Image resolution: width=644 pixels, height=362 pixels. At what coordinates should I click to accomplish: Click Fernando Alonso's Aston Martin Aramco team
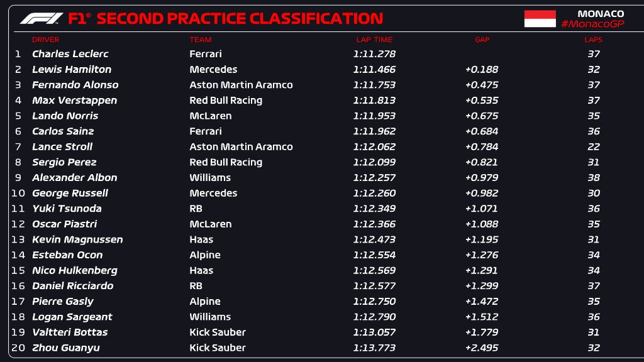[241, 85]
